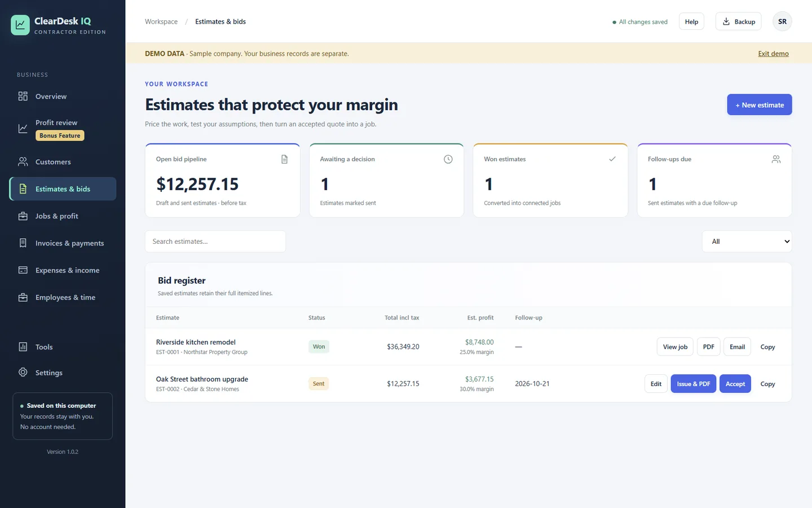The width and height of the screenshot is (812, 508).
Task: View job for Riverside kitchen remodel
Action: point(675,347)
